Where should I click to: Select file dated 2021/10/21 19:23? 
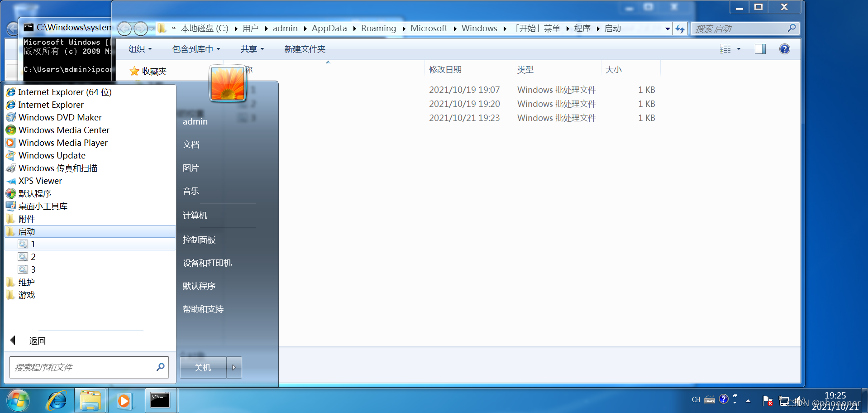[464, 118]
